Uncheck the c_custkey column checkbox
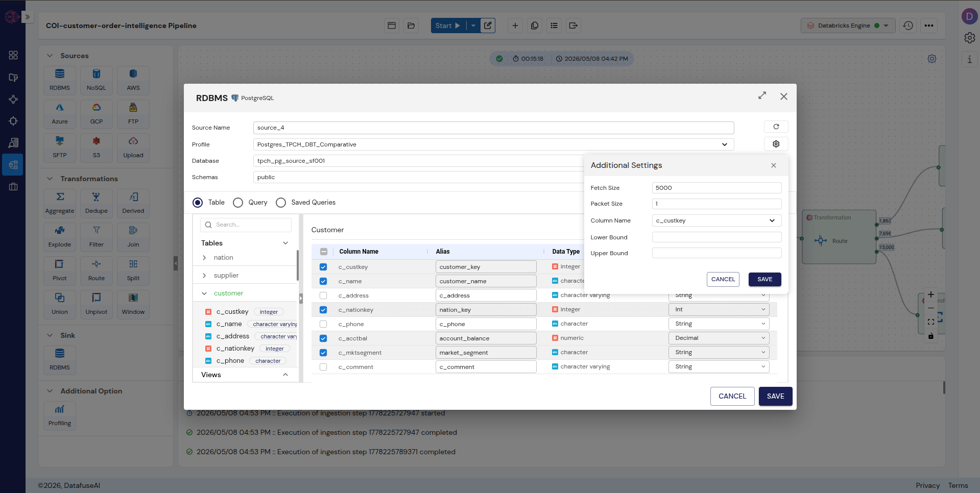Viewport: 980px width, 493px height. tap(323, 267)
